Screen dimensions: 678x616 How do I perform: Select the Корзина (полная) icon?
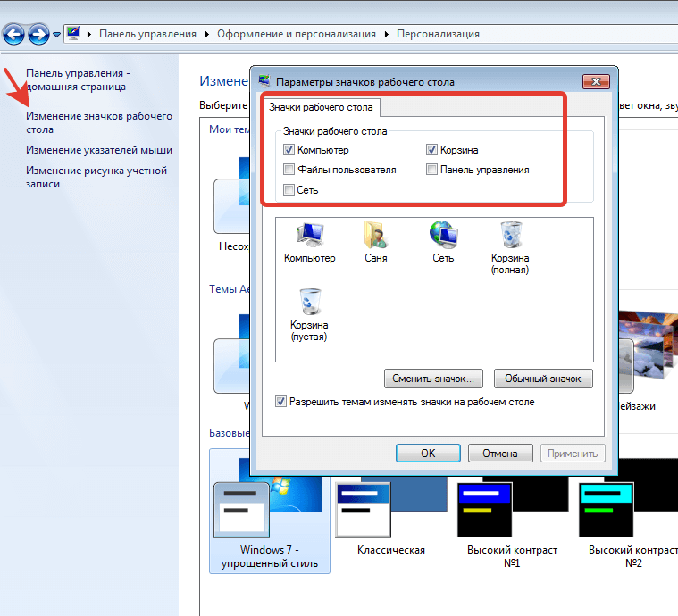click(x=510, y=248)
